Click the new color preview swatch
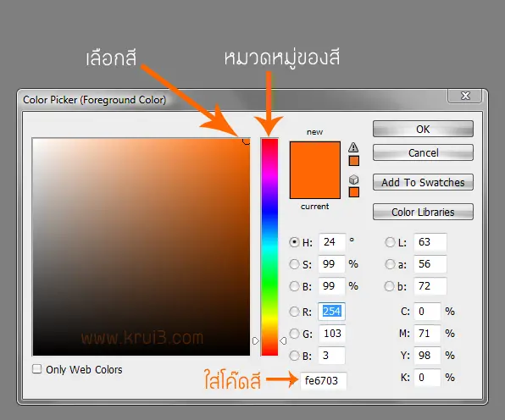Viewport: 505px width, 420px height. tap(315, 156)
